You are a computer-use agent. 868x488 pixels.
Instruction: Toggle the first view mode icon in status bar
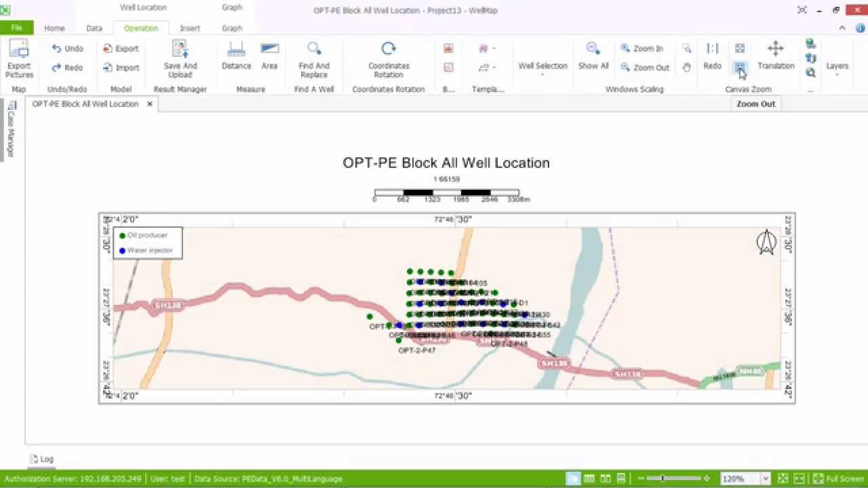point(573,479)
